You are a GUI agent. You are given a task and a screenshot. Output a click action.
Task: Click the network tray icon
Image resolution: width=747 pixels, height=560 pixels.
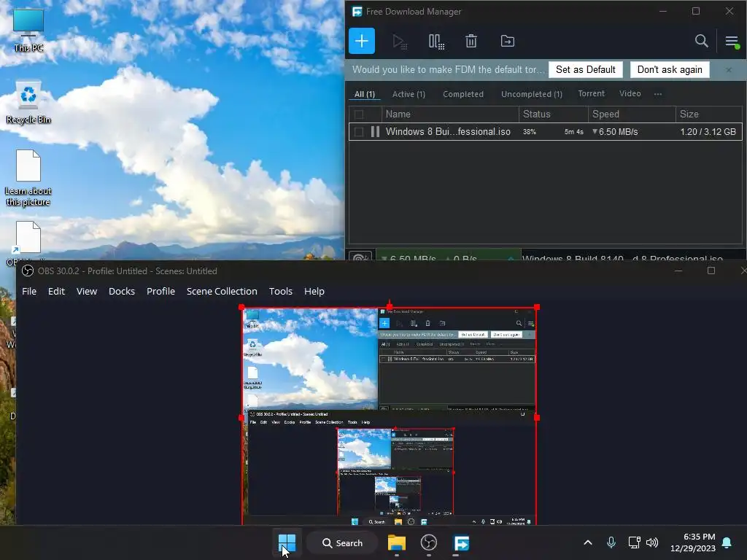[x=634, y=542]
